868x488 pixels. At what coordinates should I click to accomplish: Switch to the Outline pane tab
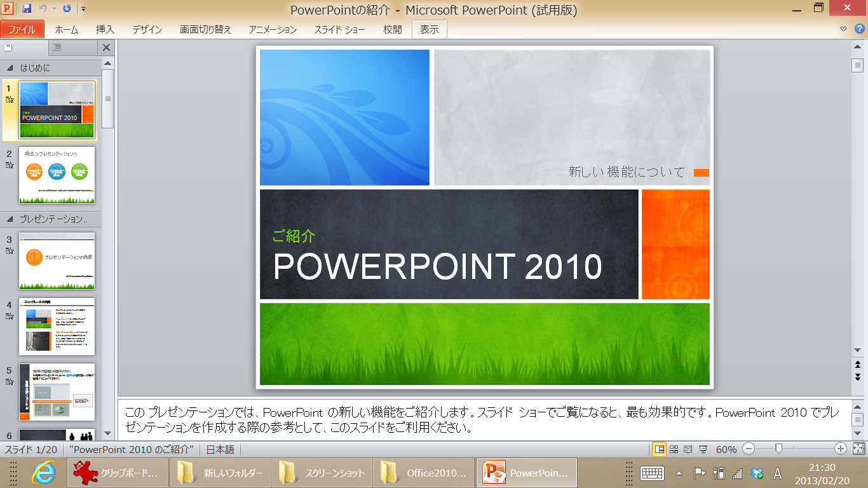[x=72, y=48]
